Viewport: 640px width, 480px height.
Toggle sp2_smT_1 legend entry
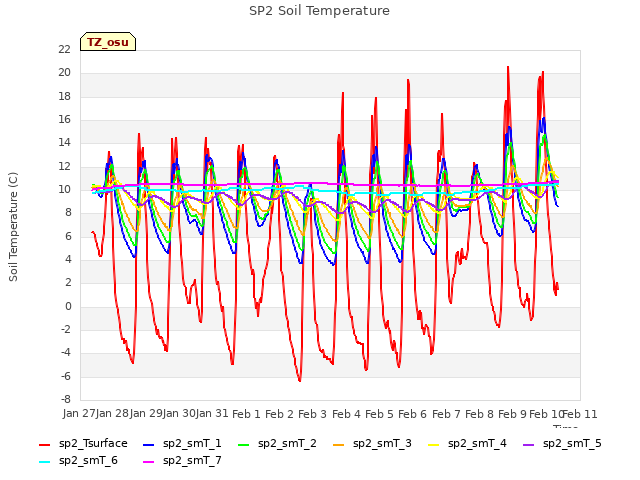[182, 444]
